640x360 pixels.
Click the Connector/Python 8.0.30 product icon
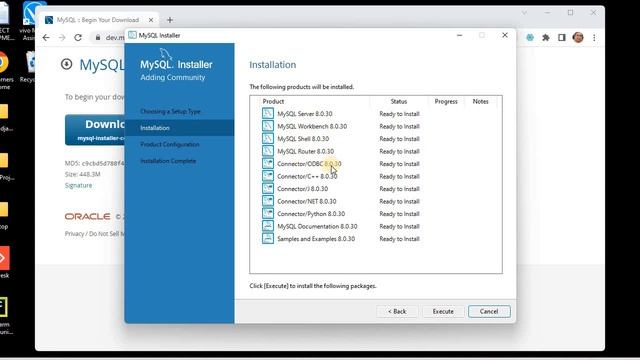coord(268,213)
